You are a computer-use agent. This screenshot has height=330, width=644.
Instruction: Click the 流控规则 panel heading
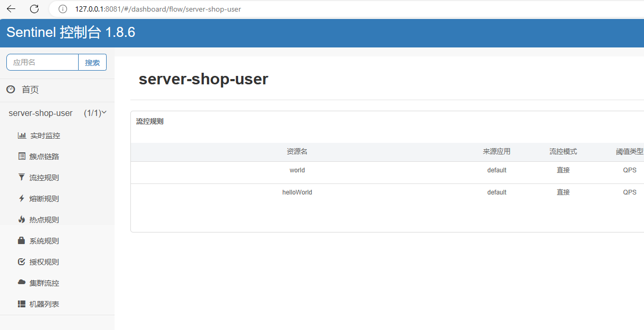click(x=150, y=121)
